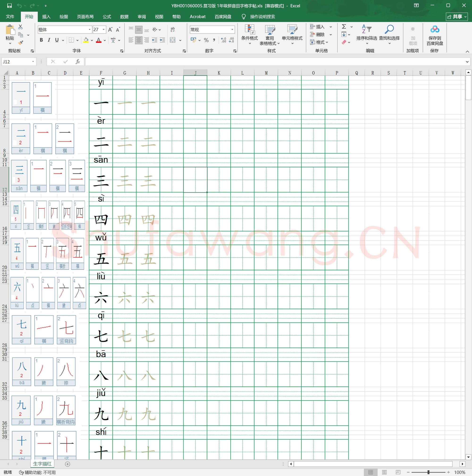Screen dimensions: 472x476
Task: Open the 页面布局 ribbon tab
Action: (85, 17)
